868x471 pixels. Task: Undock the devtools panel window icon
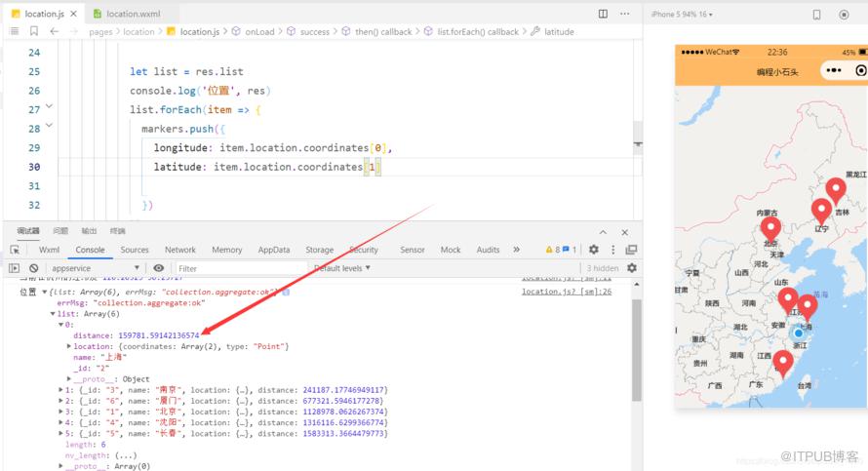[631, 250]
